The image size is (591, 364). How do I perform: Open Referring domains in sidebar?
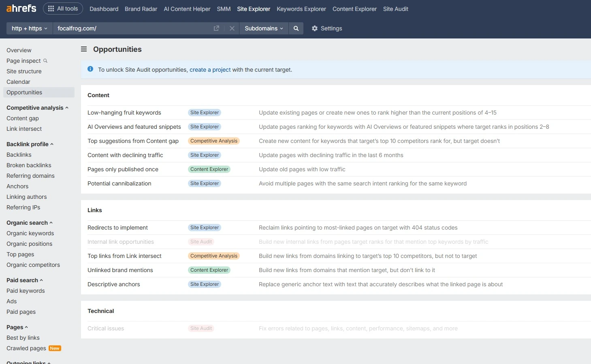[x=30, y=176]
